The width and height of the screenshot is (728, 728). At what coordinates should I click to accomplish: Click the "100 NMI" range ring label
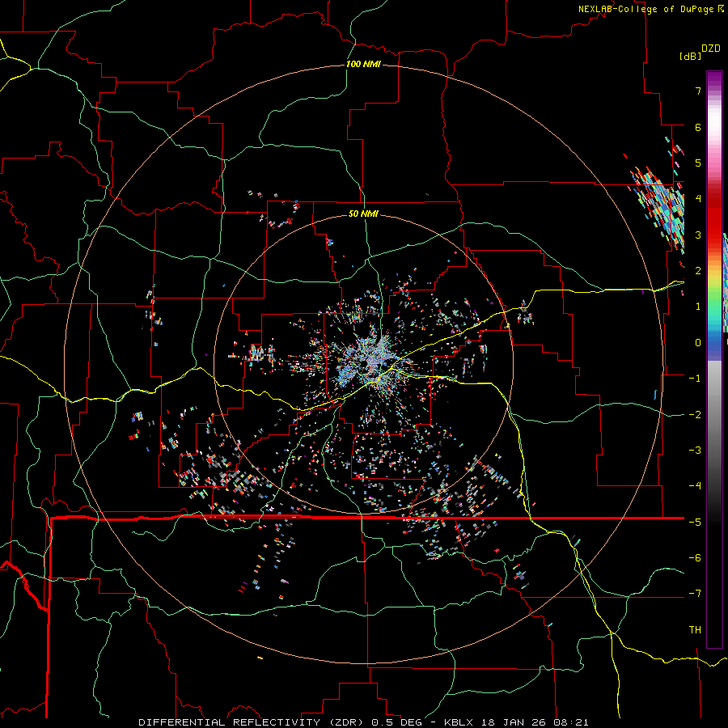click(x=363, y=64)
